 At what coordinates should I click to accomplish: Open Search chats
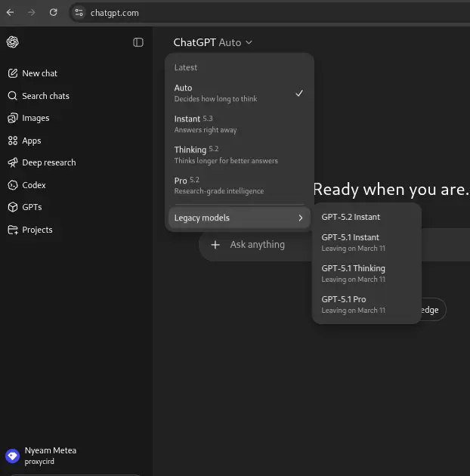(x=39, y=96)
